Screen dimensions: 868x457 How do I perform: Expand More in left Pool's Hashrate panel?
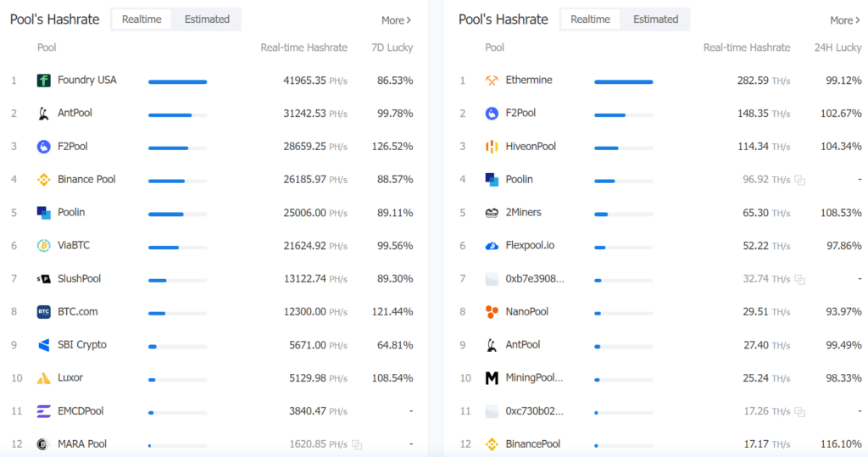pyautogui.click(x=396, y=20)
